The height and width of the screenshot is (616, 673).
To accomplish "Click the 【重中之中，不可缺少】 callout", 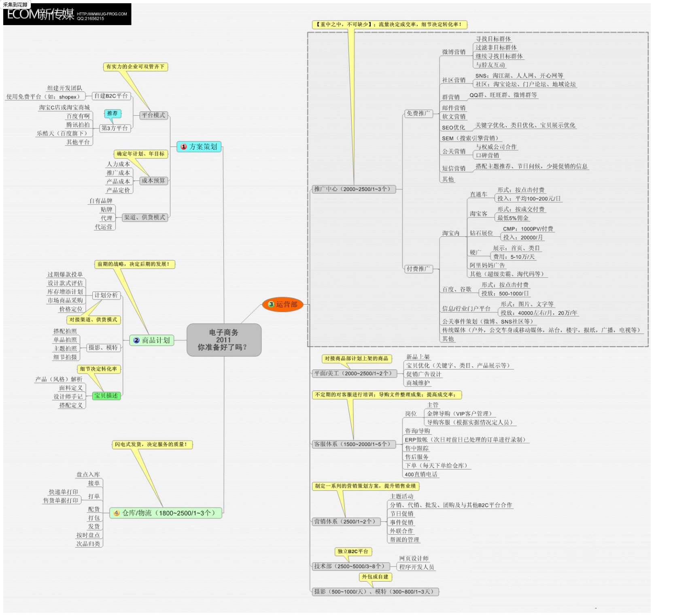I will (389, 24).
